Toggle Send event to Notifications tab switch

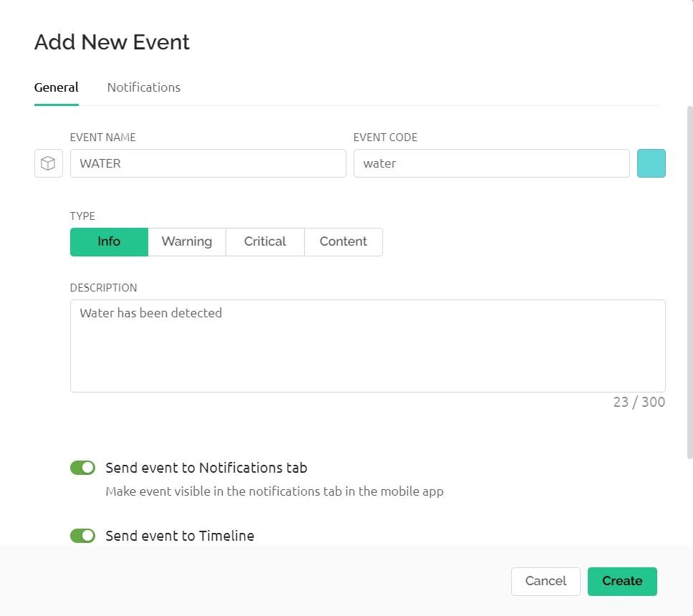coord(82,468)
